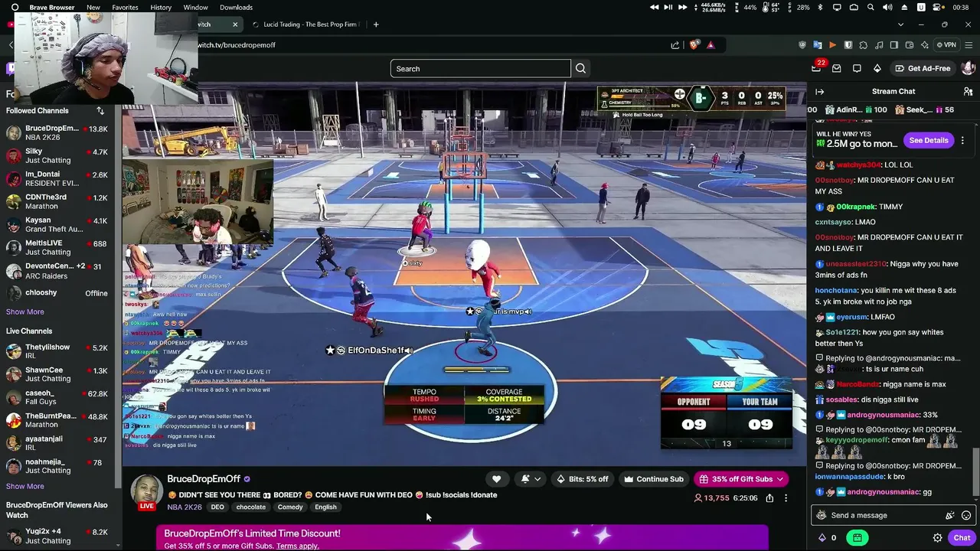Open the emote picker in chat input
Viewport: 980px width, 551px height.
click(966, 516)
